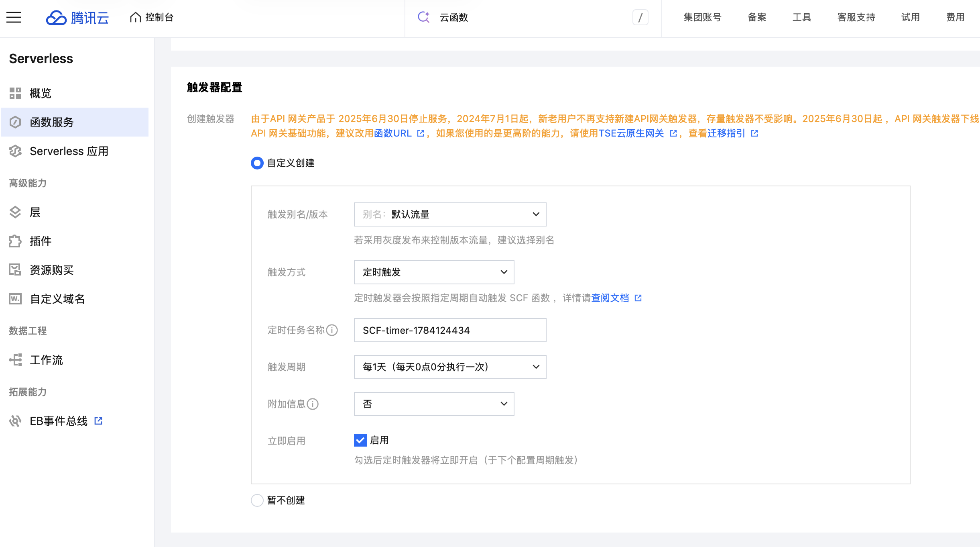Screen dimensions: 980x547
Task: Click external link icon after 函数URL
Action: click(420, 133)
